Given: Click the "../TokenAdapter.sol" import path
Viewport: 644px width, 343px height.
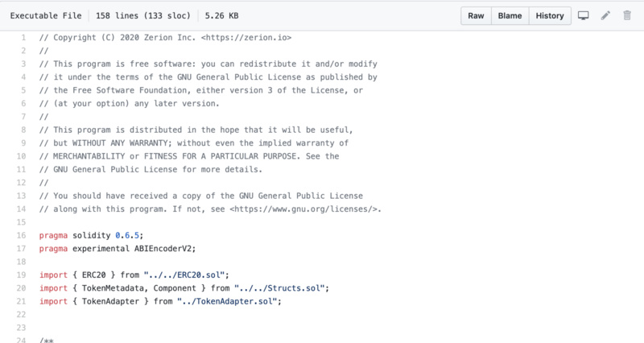Looking at the screenshot, I should 227,301.
